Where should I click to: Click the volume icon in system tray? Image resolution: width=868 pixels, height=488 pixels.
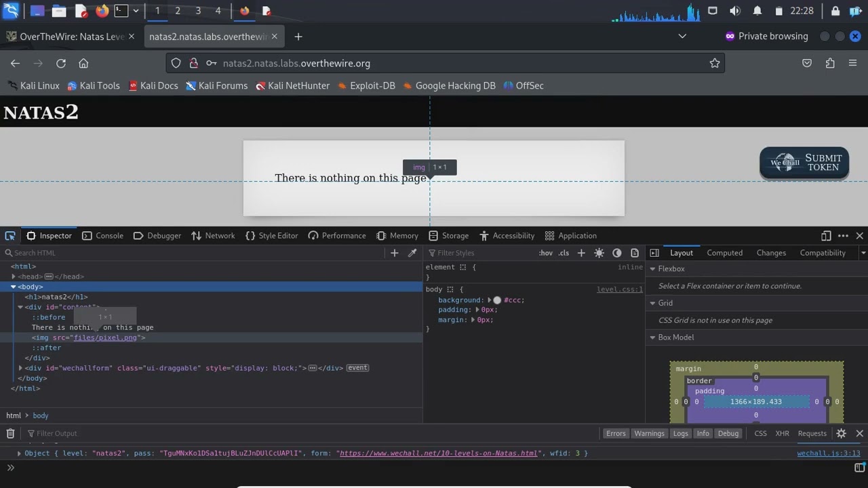[735, 11]
